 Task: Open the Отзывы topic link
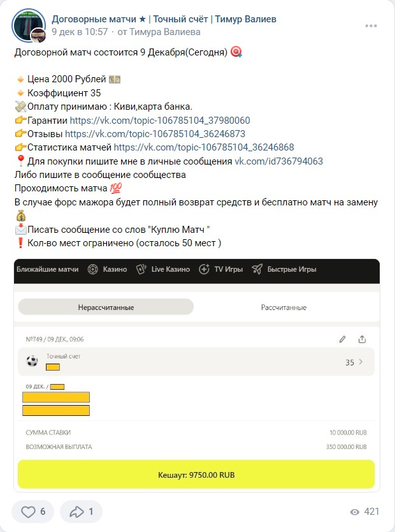pos(155,134)
